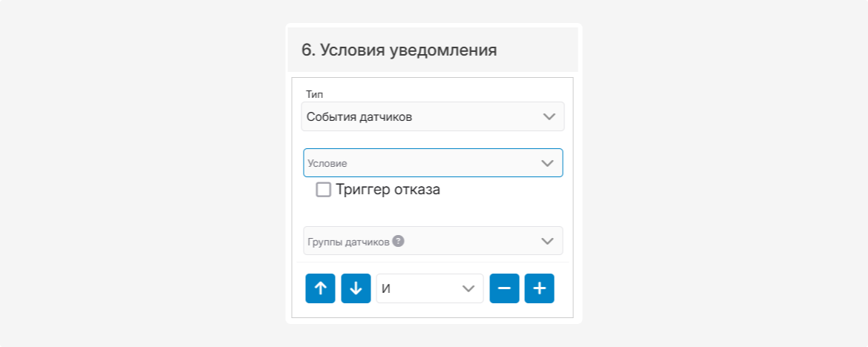This screenshot has height=347, width=868.
Task: Remove the condition with the minus button
Action: point(504,288)
